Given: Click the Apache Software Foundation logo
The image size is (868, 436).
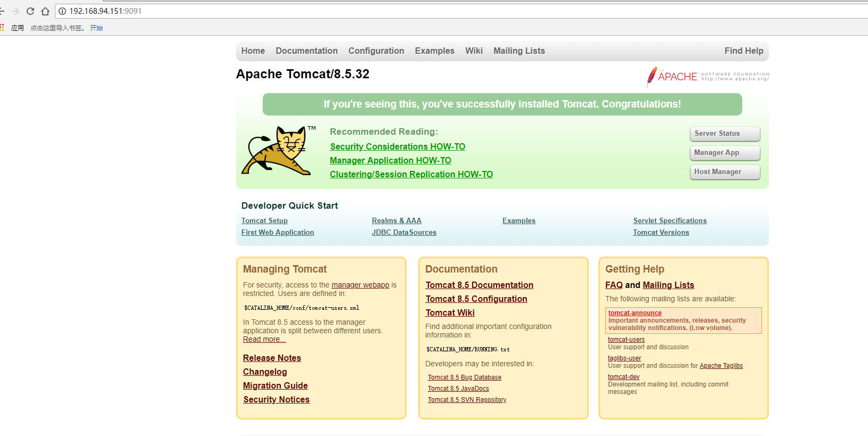Looking at the screenshot, I should pos(707,77).
